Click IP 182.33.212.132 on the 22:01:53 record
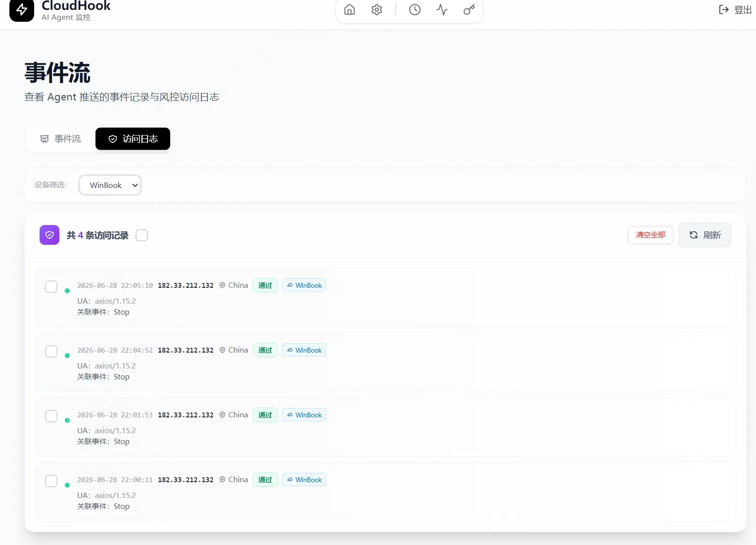 point(186,415)
